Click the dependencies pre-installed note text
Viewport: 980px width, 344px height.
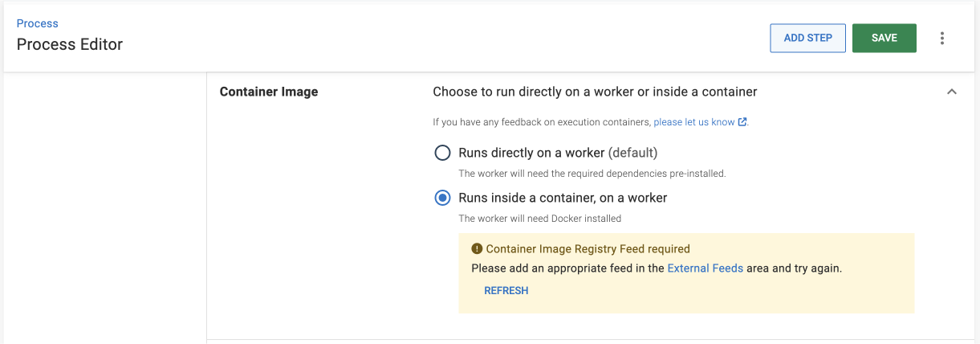592,173
